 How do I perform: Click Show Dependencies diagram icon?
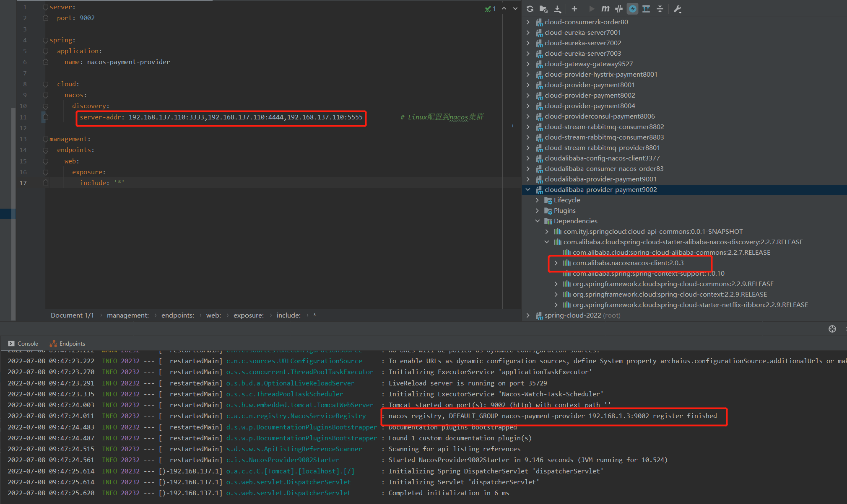click(x=646, y=9)
